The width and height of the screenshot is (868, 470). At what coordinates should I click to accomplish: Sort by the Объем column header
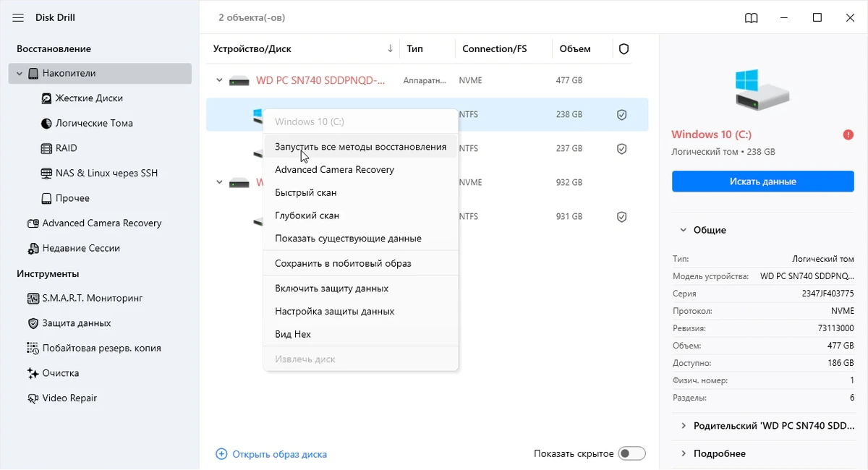575,48
